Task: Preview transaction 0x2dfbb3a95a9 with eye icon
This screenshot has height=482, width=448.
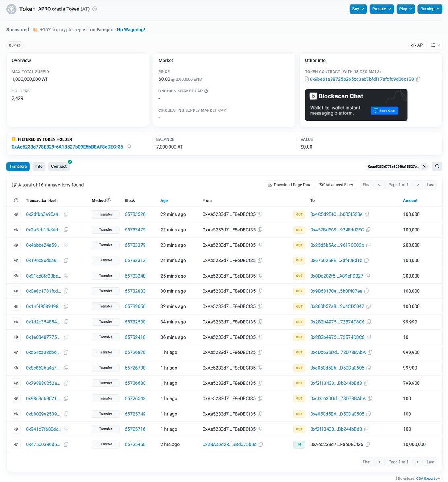Action: [16, 214]
